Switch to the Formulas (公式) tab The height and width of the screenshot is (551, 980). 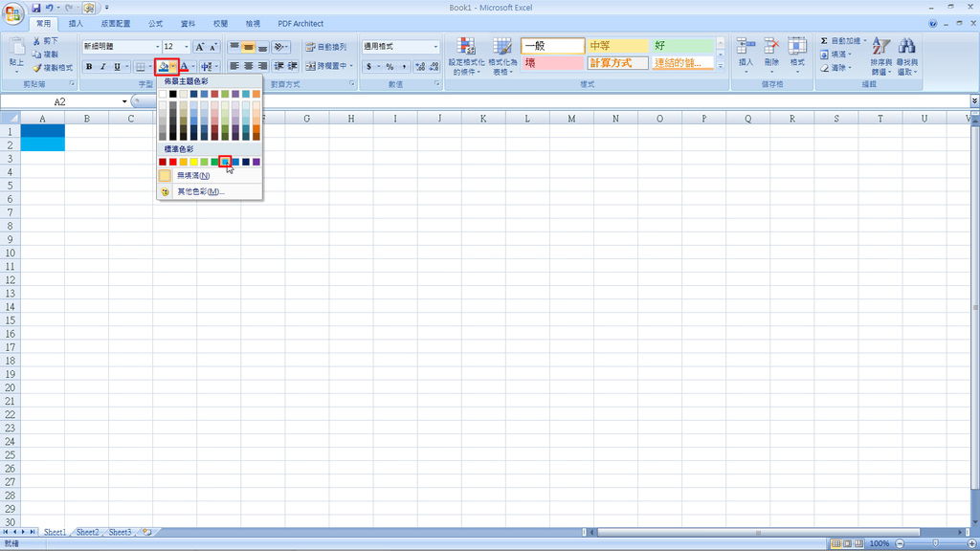pyautogui.click(x=156, y=24)
